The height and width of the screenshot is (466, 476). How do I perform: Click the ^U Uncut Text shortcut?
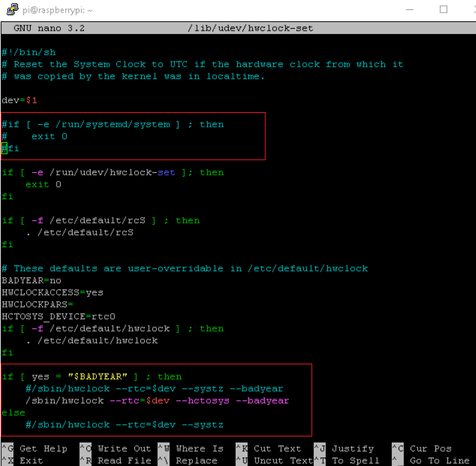coord(272,461)
